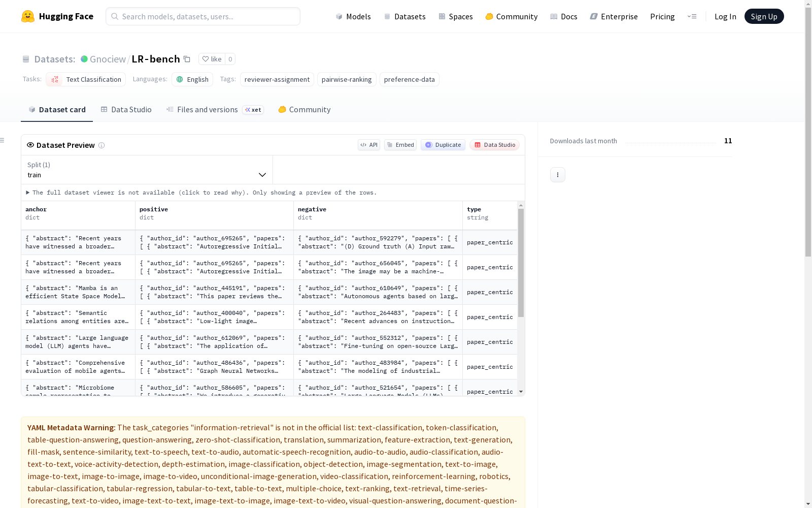Open the Pricing page

[x=662, y=16]
